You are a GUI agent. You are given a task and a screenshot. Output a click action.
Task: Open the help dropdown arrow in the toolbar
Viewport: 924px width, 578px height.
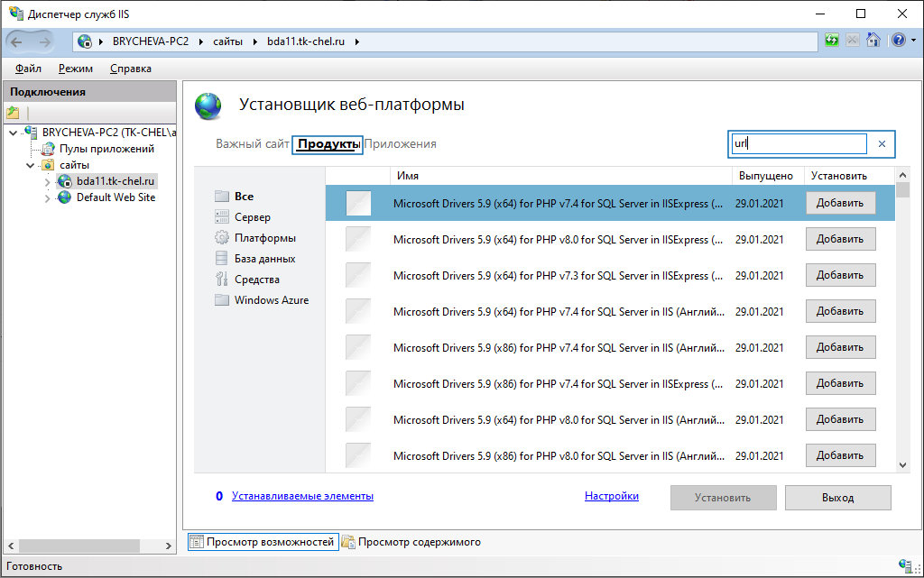coord(913,41)
